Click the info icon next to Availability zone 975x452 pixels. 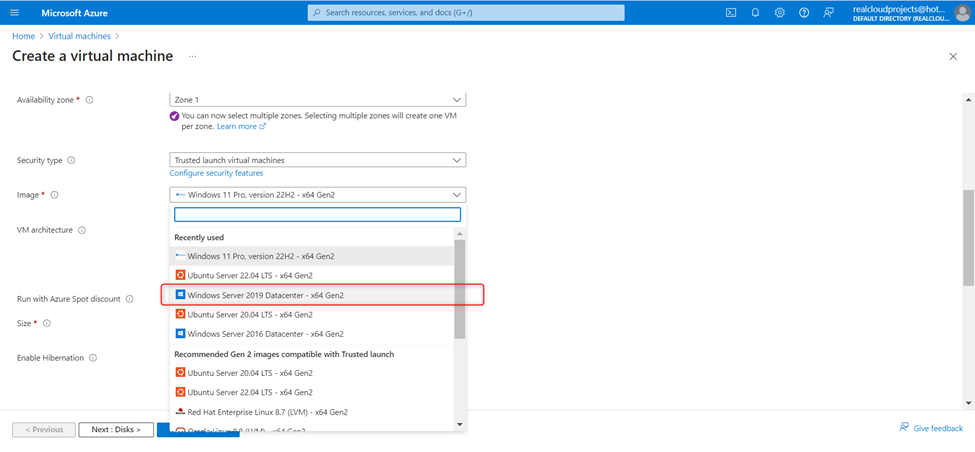[90, 99]
